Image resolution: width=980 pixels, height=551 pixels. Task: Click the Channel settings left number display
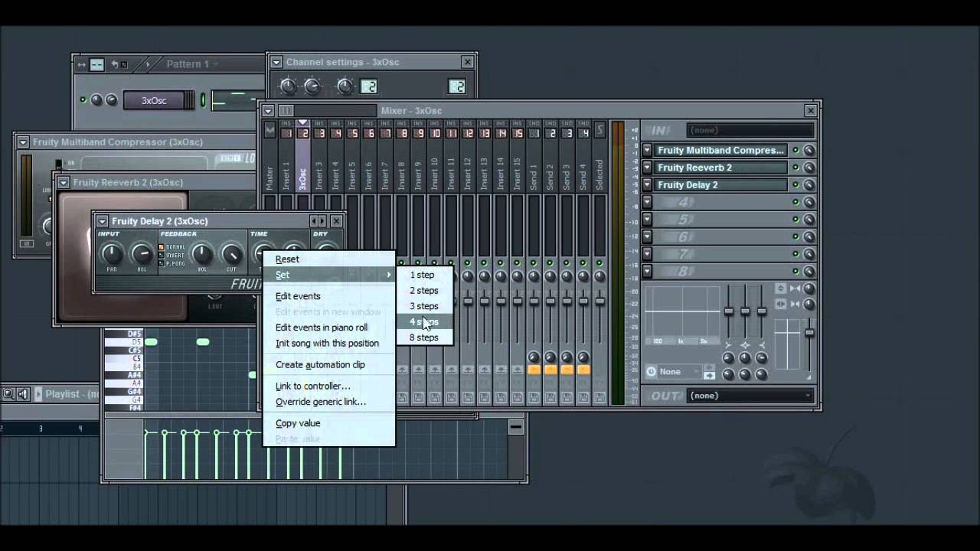click(368, 86)
